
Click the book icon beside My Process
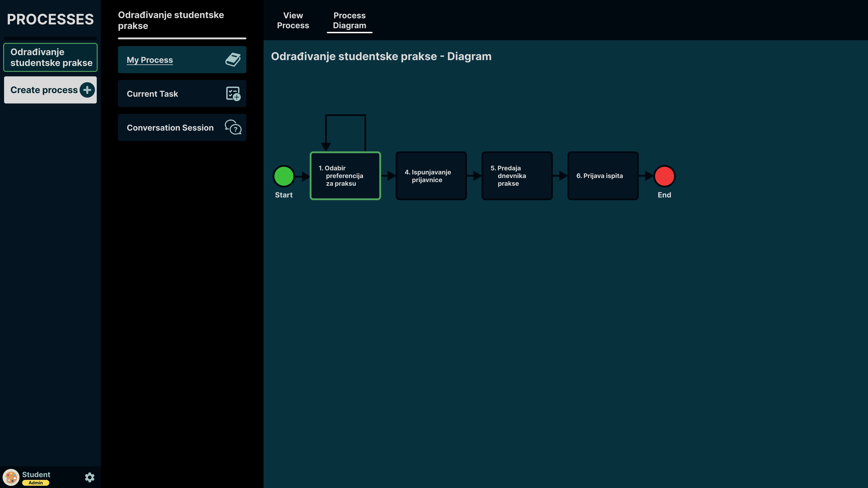coord(233,60)
